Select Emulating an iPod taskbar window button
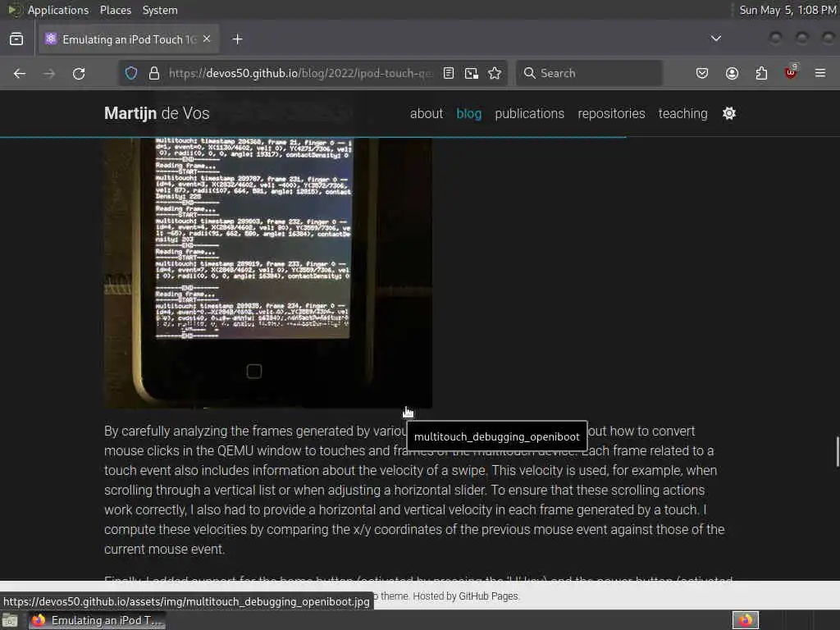 [x=97, y=620]
